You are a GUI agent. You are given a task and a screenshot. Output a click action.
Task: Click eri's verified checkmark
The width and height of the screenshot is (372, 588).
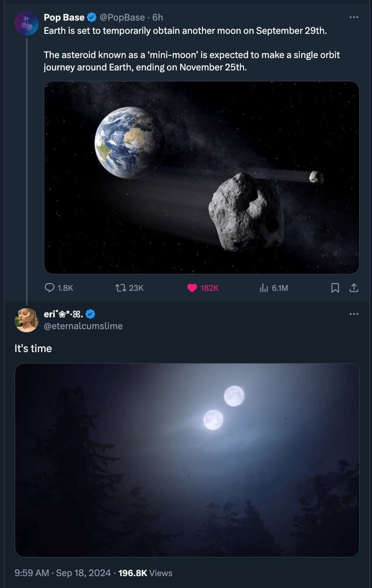click(x=90, y=314)
